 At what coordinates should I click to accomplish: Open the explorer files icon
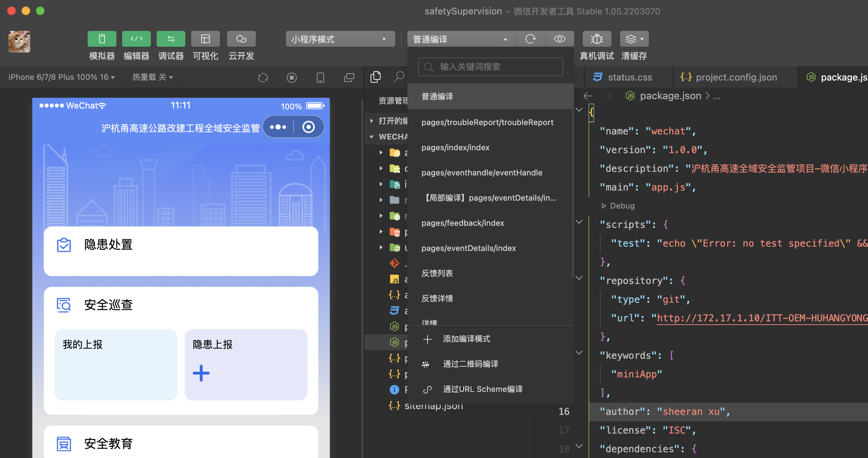tap(375, 77)
